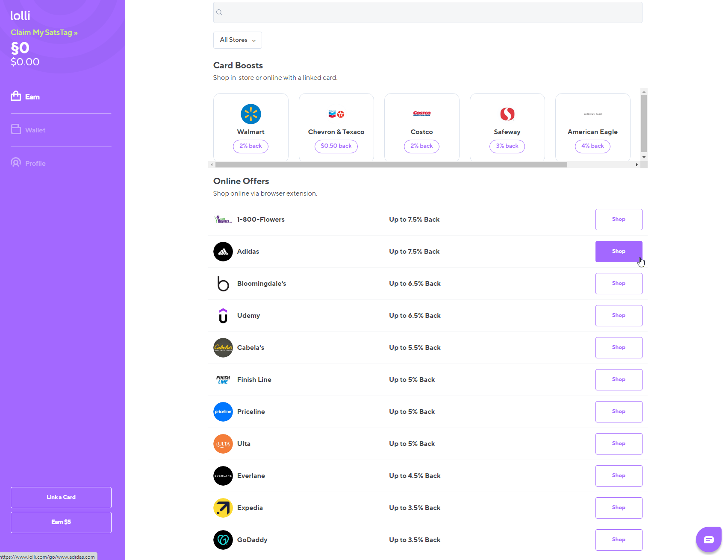Click the horizontal Card Boosts scrollbar
Image resolution: width=728 pixels, height=560 pixels.
pos(391,165)
